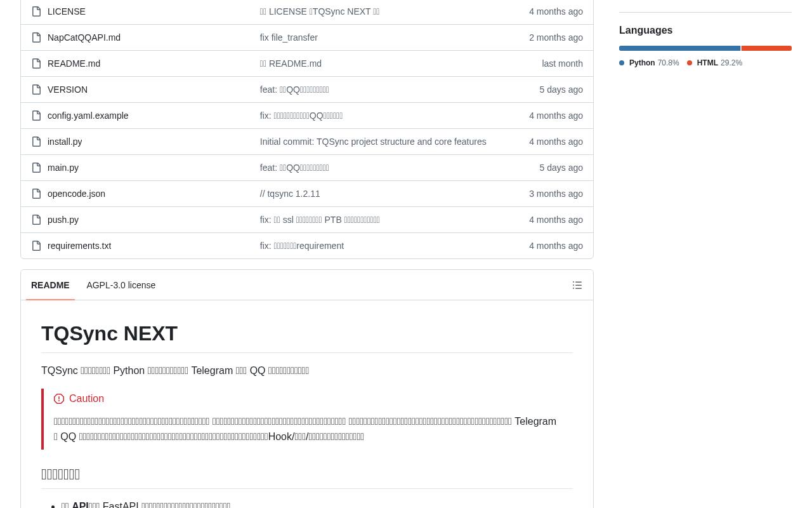
Task: Click the file icon beside opencode.json
Action: tap(36, 194)
